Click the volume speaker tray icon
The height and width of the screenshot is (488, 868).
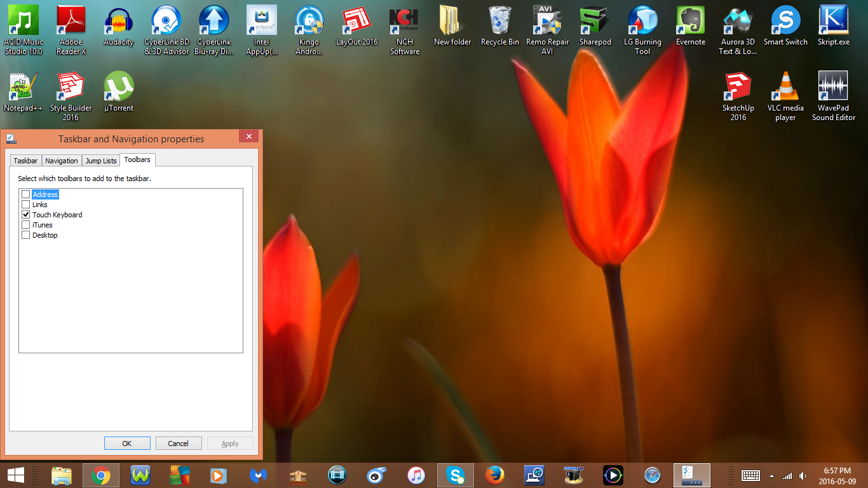[x=803, y=475]
